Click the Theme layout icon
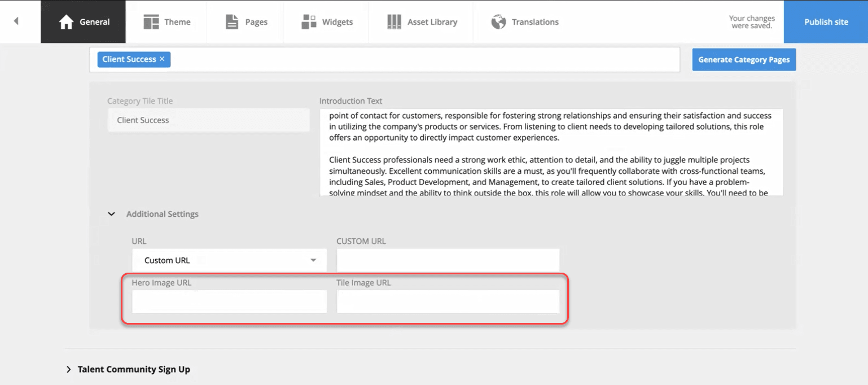Image resolution: width=868 pixels, height=385 pixels. click(151, 22)
